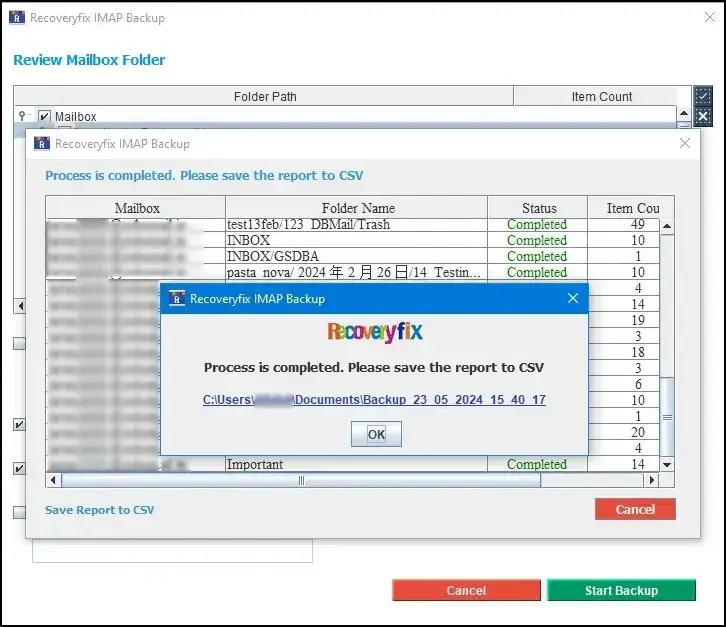
Task: Select the INBOX folder name cell
Action: [356, 240]
